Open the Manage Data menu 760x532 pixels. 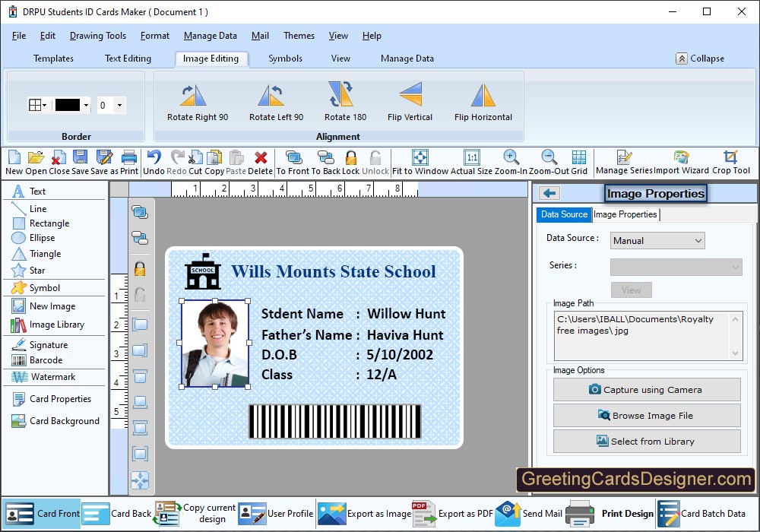[211, 36]
